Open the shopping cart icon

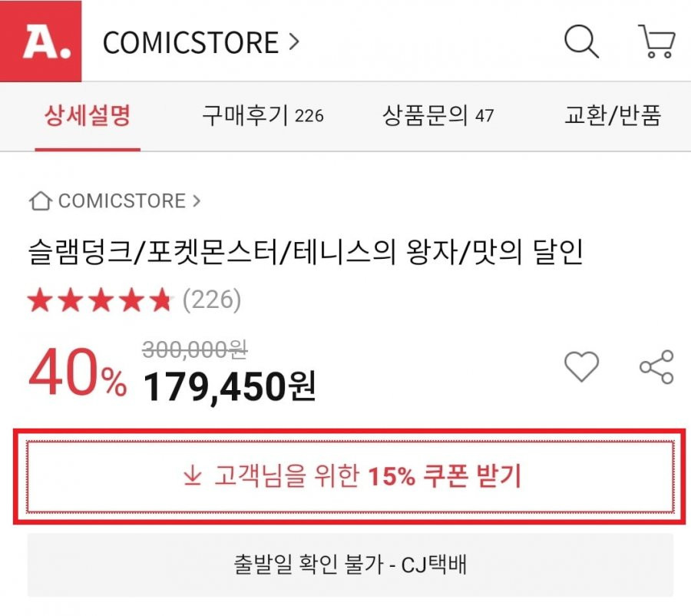point(656,41)
